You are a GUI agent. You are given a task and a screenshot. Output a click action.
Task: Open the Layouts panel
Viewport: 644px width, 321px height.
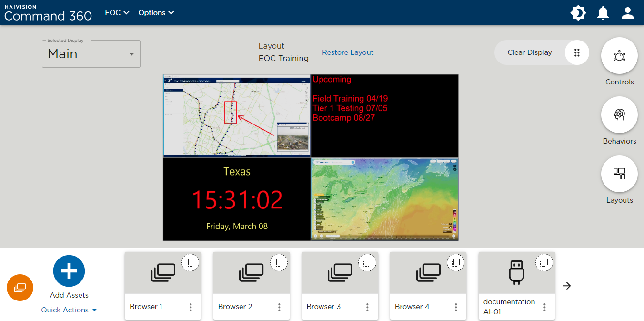coord(619,174)
